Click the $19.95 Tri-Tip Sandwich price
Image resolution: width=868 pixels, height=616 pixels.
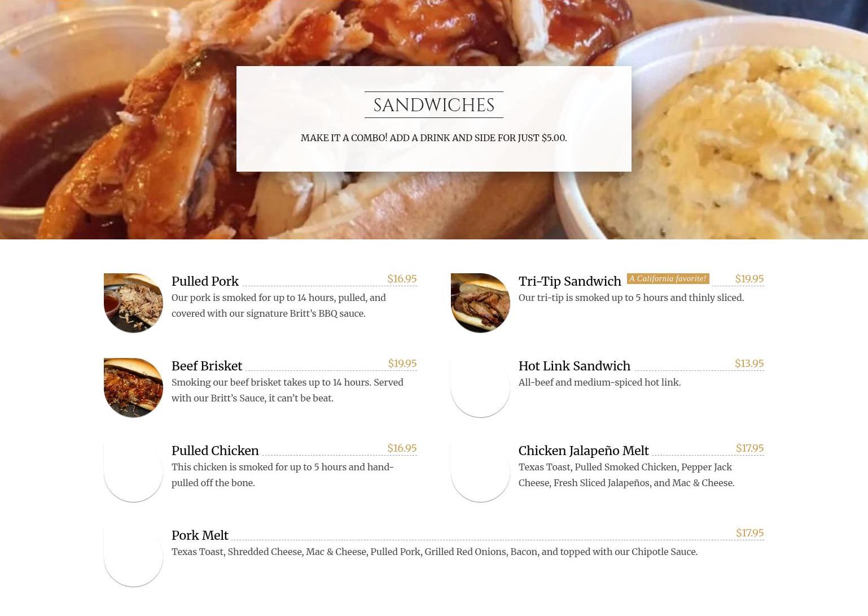click(x=749, y=279)
